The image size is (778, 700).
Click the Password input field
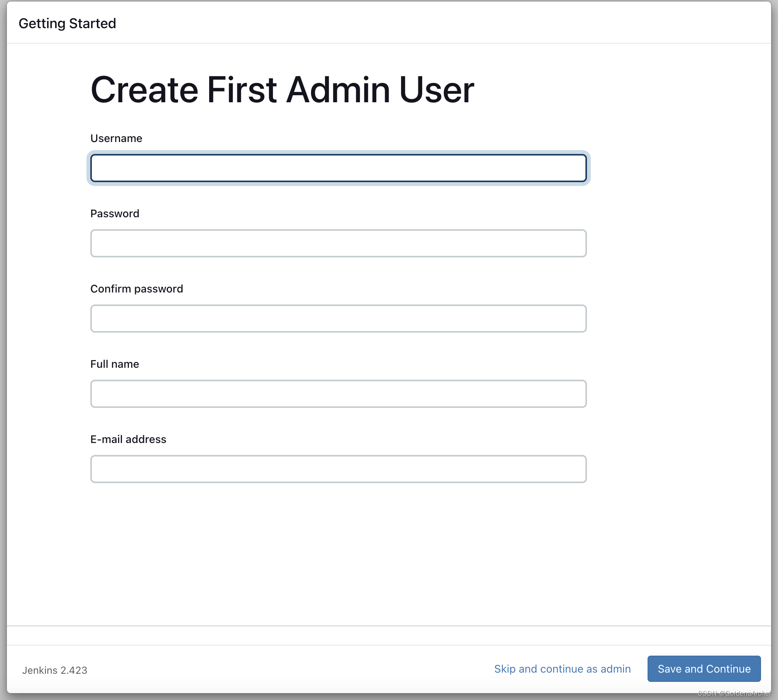click(338, 243)
